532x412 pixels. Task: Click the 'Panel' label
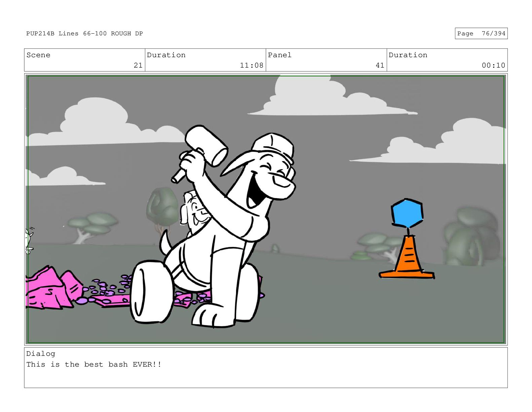pyautogui.click(x=279, y=55)
